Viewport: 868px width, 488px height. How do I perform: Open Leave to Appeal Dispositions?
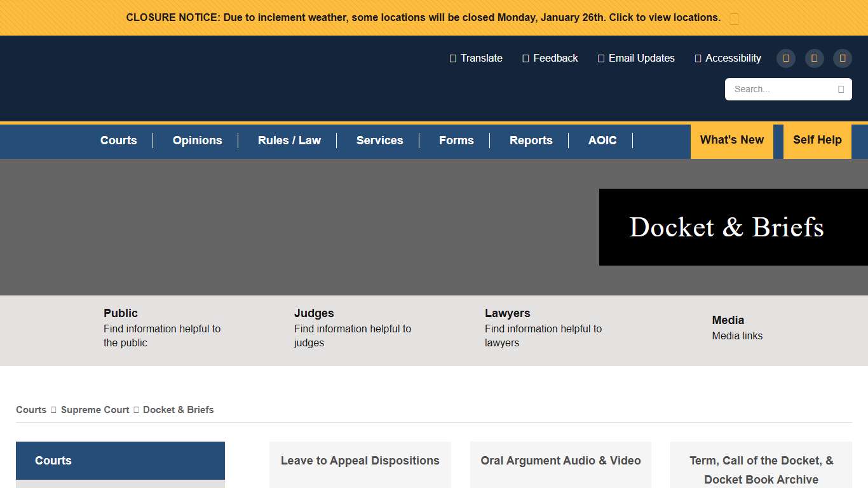coord(360,460)
